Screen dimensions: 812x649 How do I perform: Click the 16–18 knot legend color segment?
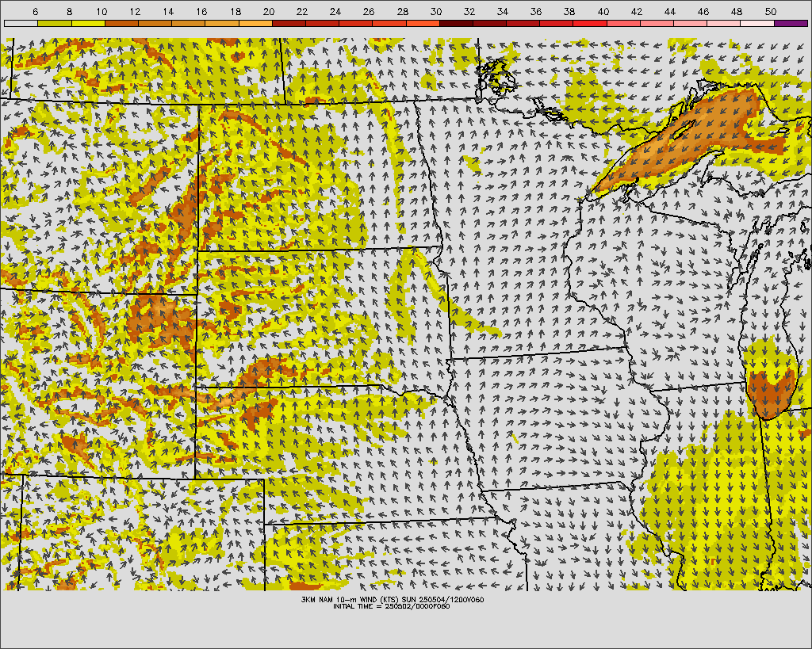point(222,23)
